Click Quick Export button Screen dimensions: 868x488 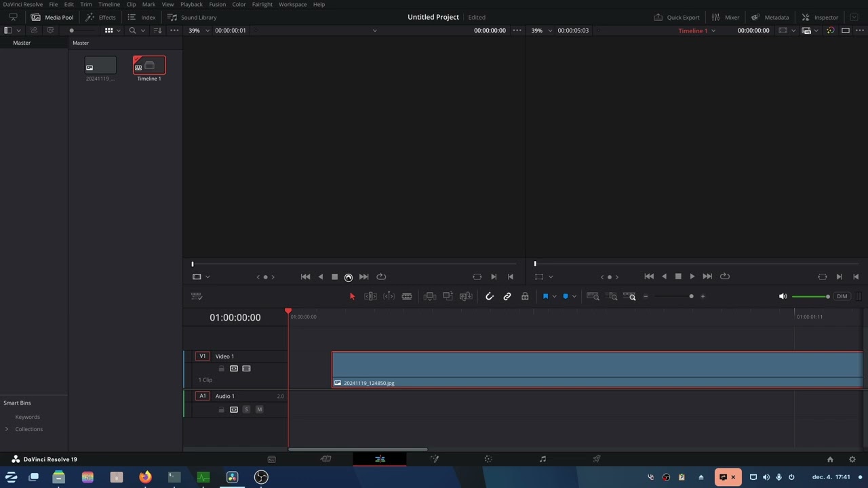[677, 17]
